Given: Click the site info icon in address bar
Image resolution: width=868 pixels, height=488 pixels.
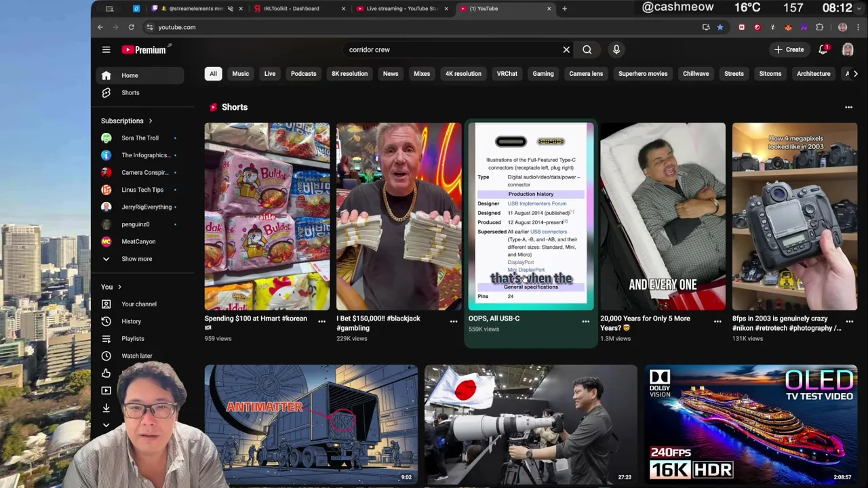Looking at the screenshot, I should [149, 27].
